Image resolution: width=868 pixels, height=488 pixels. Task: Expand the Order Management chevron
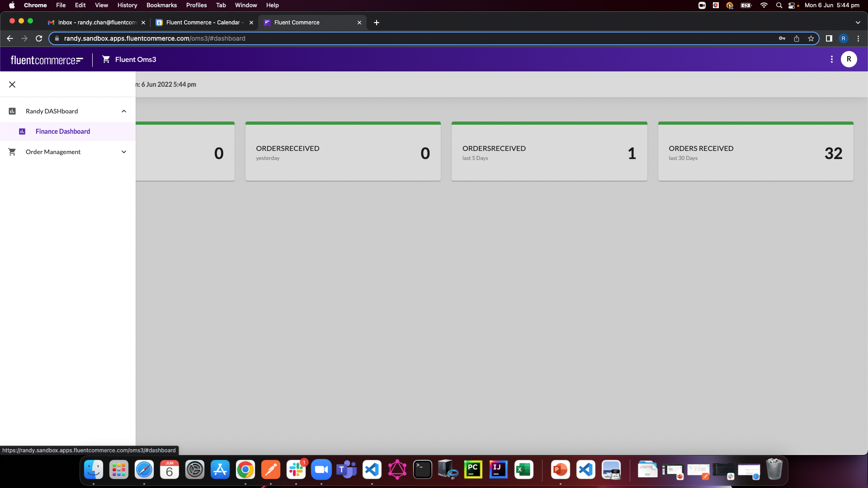point(124,152)
